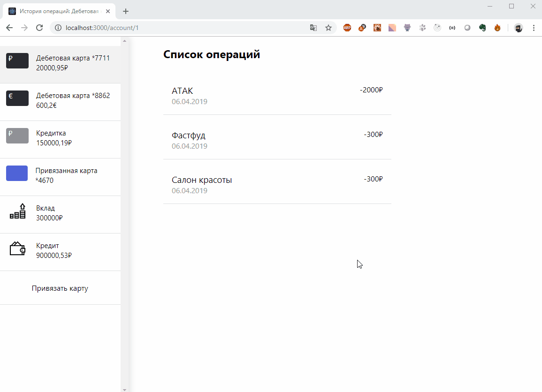
Task: Click the АТАК operation title
Action: click(182, 91)
